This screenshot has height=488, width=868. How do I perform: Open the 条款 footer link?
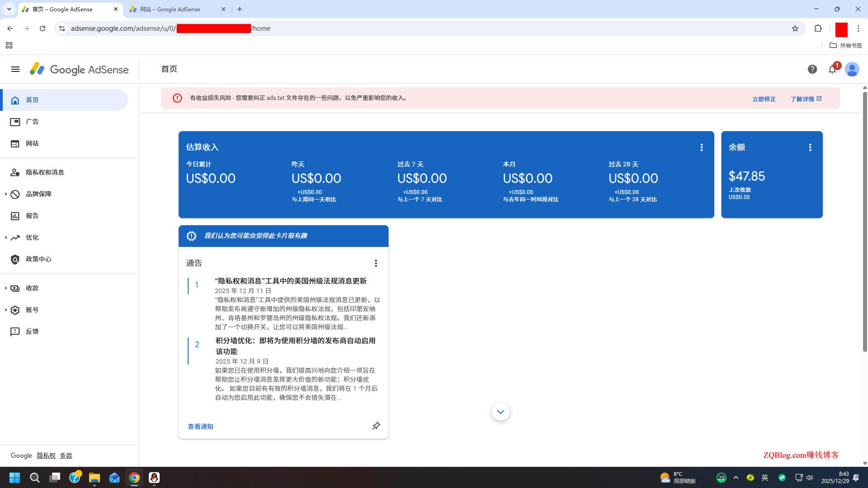[x=66, y=455]
